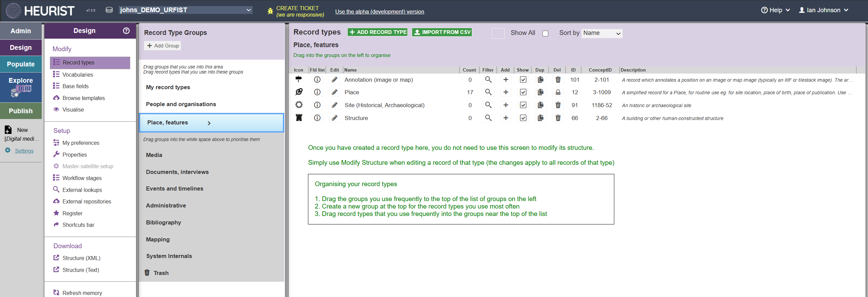Image resolution: width=868 pixels, height=297 pixels.
Task: Click the Add Group button
Action: pyautogui.click(x=163, y=46)
